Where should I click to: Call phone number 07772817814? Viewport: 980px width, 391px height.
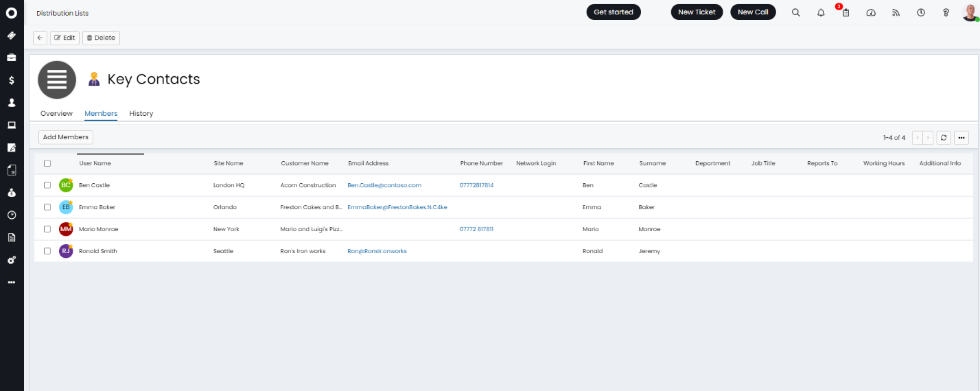pyautogui.click(x=476, y=185)
